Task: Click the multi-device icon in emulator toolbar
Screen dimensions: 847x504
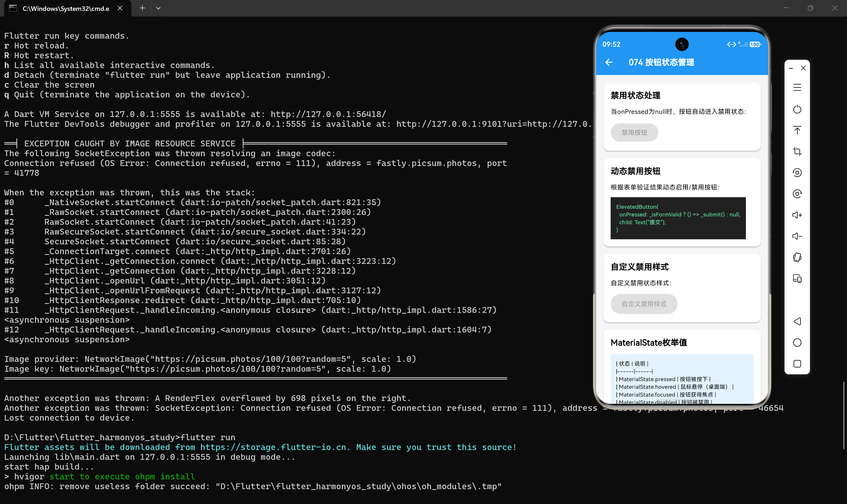Action: coord(797,278)
